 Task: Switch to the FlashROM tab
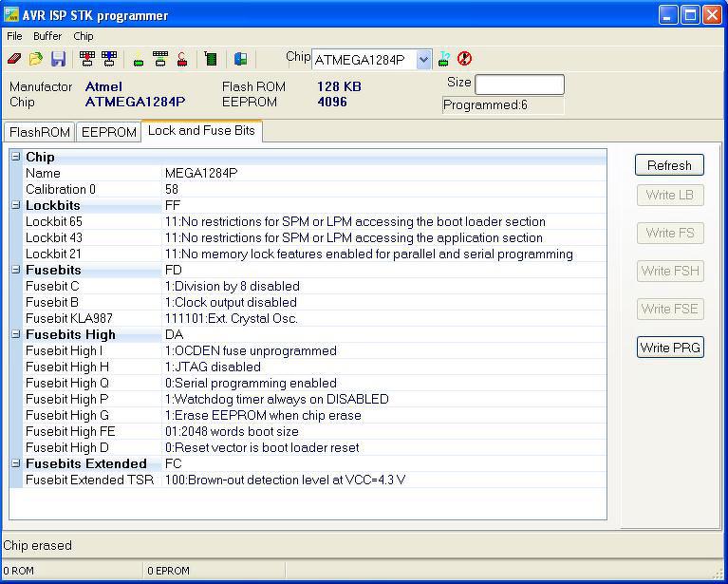(40, 132)
